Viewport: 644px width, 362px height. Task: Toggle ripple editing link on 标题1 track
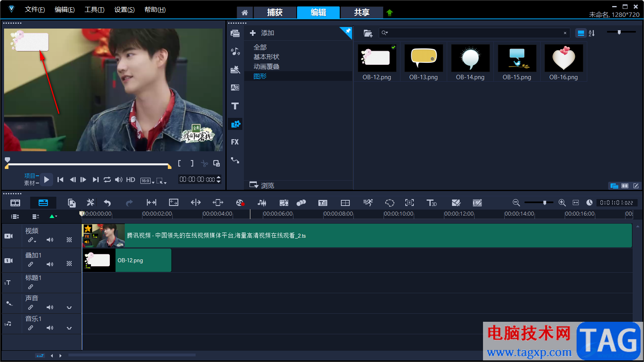31,287
